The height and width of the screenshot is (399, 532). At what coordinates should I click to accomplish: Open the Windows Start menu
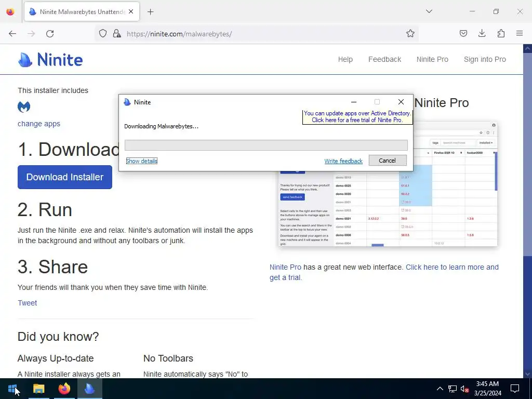point(12,389)
